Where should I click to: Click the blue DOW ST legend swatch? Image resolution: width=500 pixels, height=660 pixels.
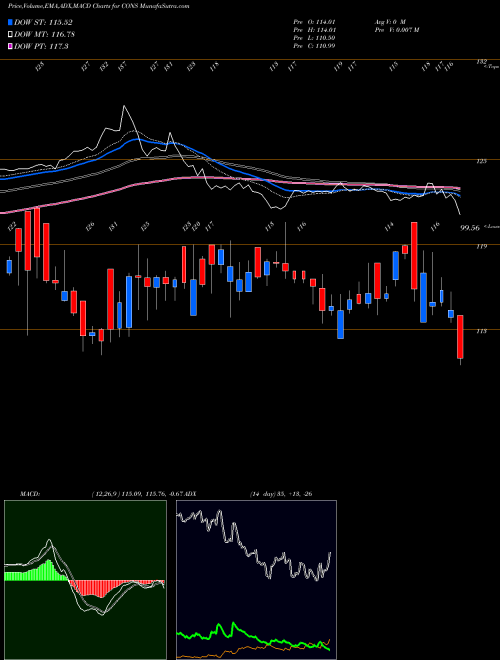point(10,22)
